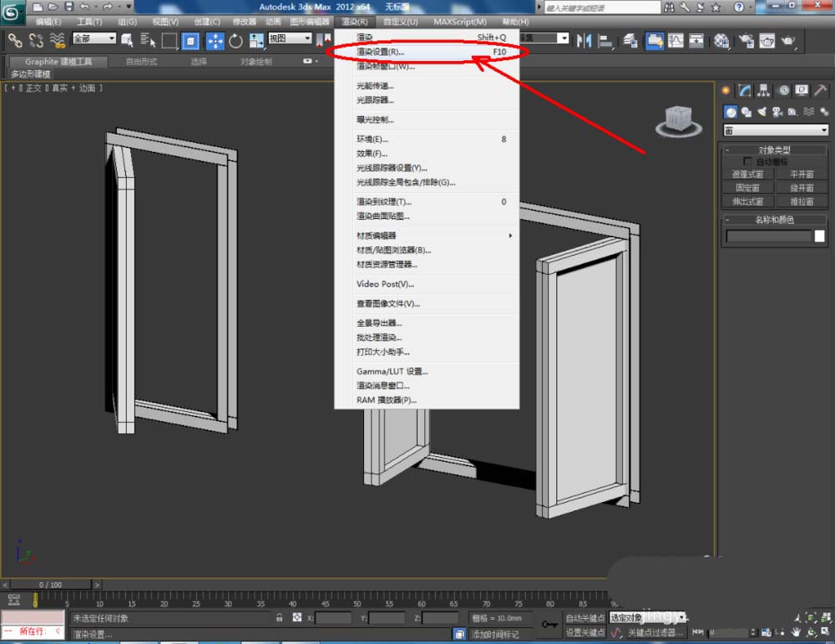Open the 选定对象 key filter dropdown
Screen dimensions: 835x644
pos(647,618)
